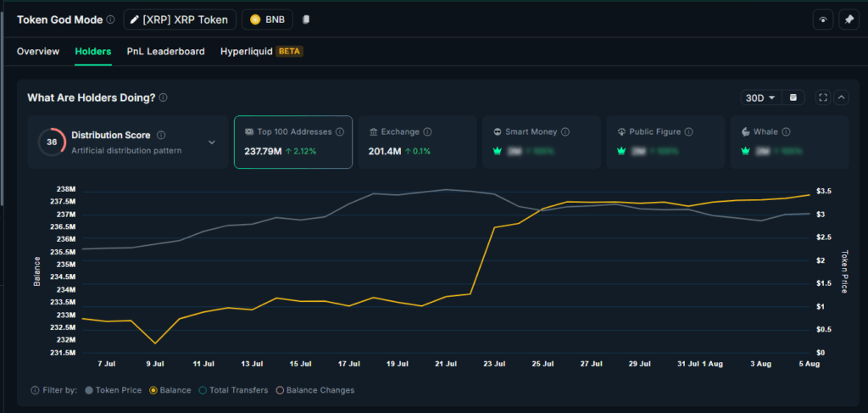This screenshot has width=868, height=413.
Task: Click the pencil icon in XRP Token selector
Action: 134,20
